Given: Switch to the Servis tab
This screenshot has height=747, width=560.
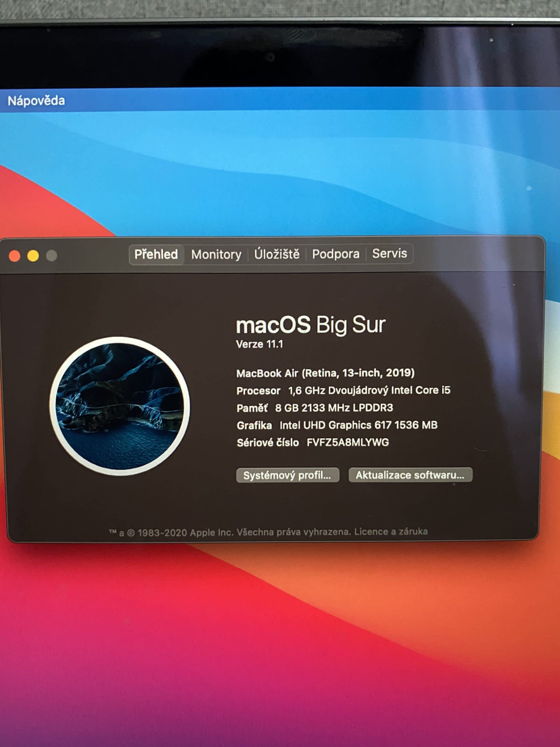Looking at the screenshot, I should coord(389,253).
